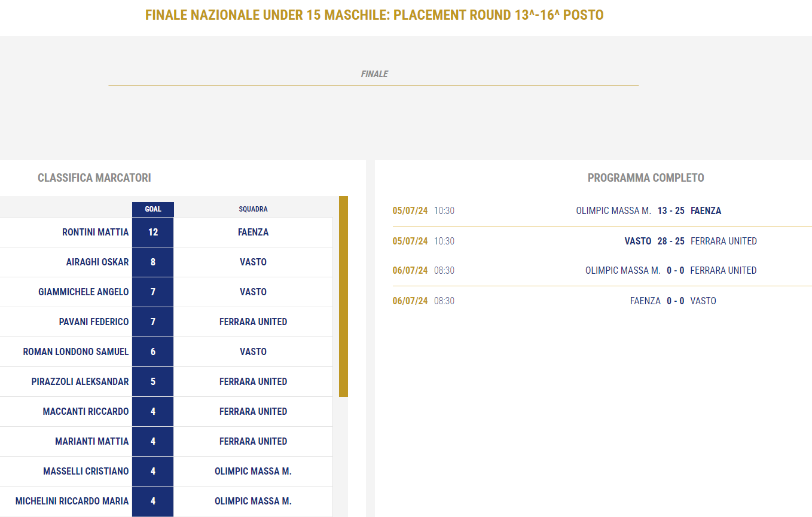Select the FINALE tab heading
The height and width of the screenshot is (517, 812).
point(374,74)
